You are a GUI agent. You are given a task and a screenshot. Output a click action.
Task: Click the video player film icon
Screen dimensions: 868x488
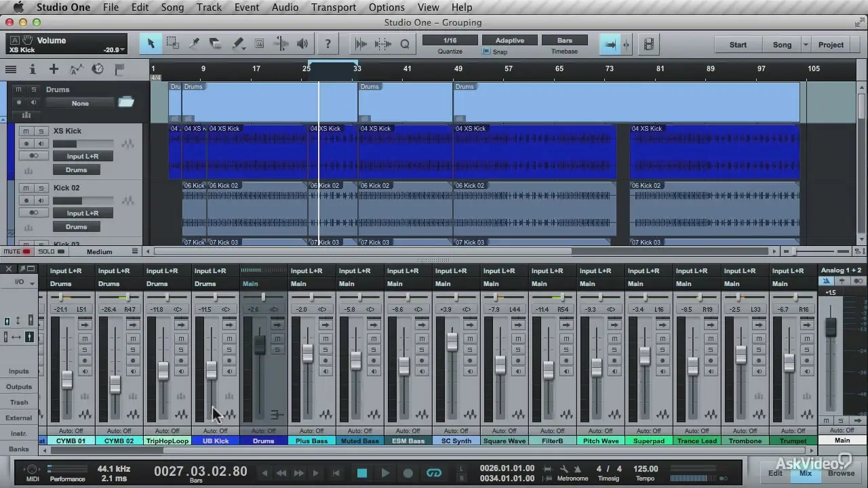pyautogui.click(x=649, y=45)
